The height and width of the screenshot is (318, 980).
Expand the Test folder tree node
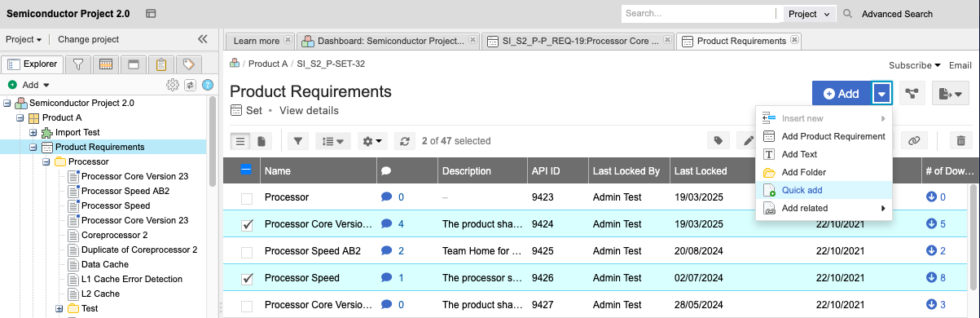[59, 308]
